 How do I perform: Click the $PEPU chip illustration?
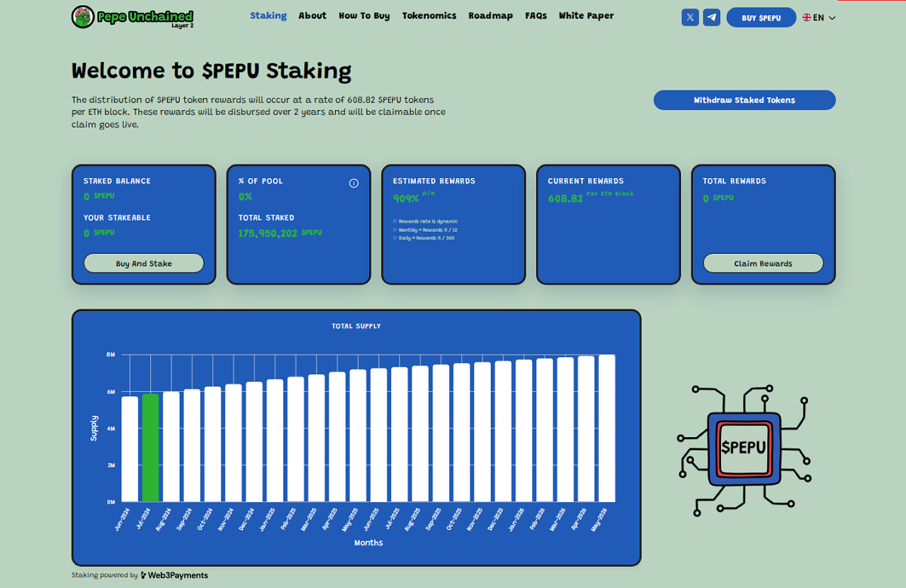click(744, 450)
